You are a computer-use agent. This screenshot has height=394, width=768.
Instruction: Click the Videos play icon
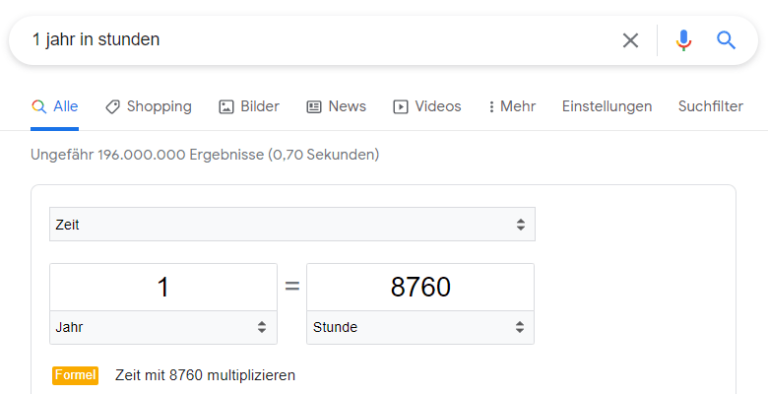coord(400,106)
